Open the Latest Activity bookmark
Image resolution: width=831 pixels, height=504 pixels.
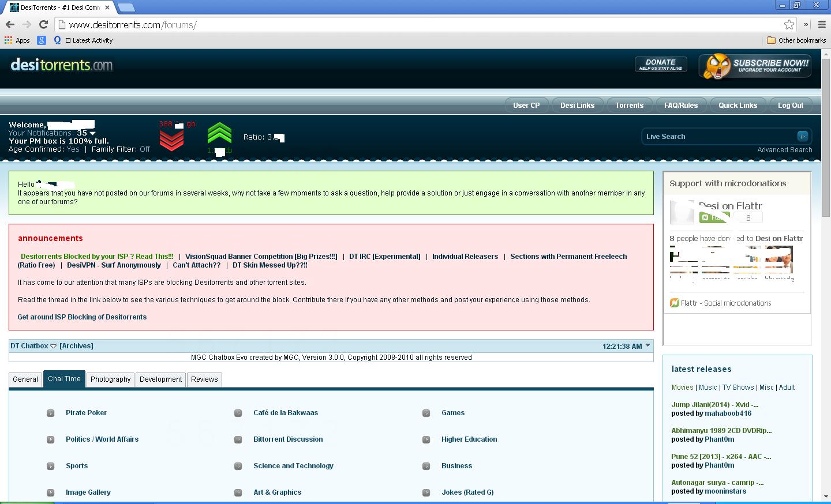coord(89,40)
